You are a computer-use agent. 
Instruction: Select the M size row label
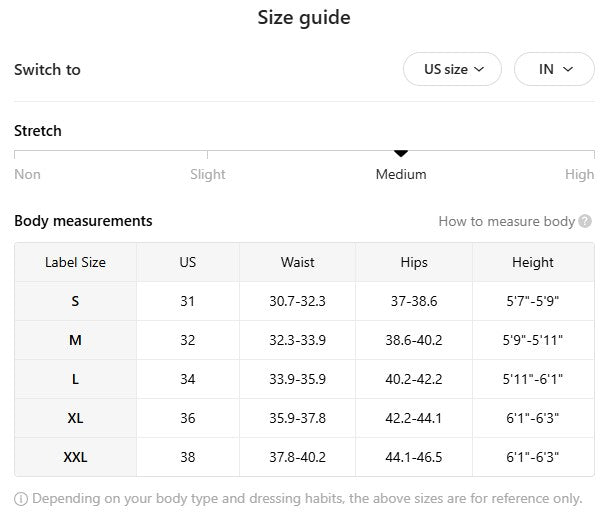pos(75,340)
